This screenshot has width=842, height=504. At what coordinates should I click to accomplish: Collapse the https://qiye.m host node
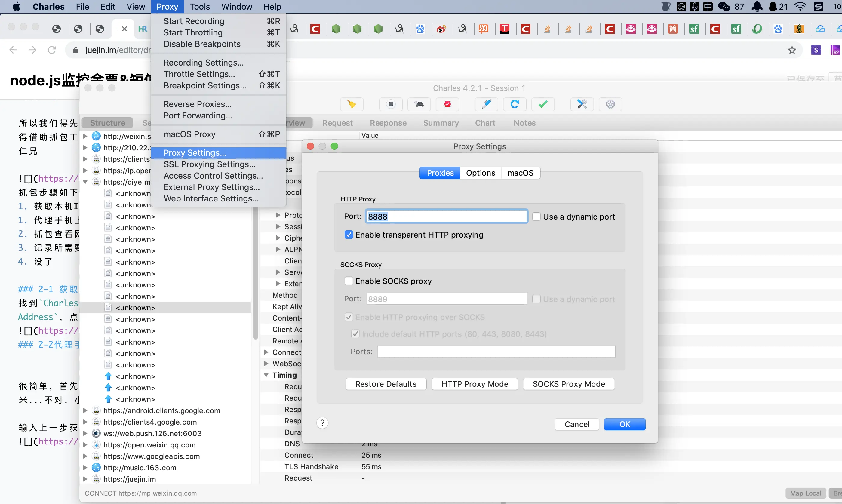pyautogui.click(x=85, y=182)
